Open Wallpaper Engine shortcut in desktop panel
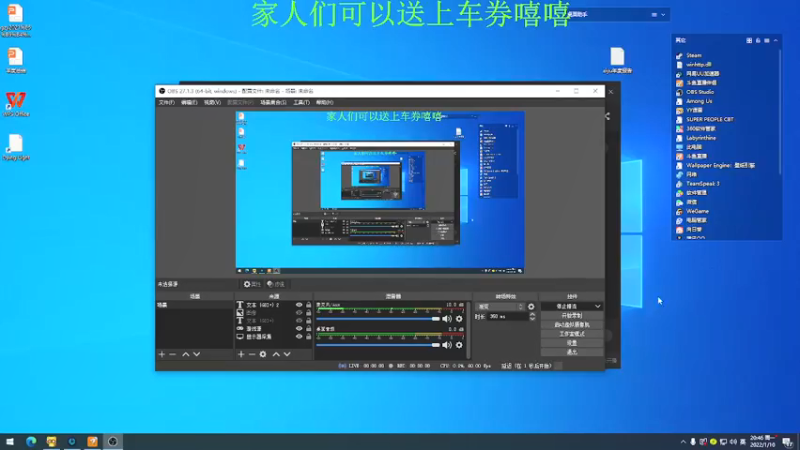Viewport: 800px width, 450px height. coord(720,165)
